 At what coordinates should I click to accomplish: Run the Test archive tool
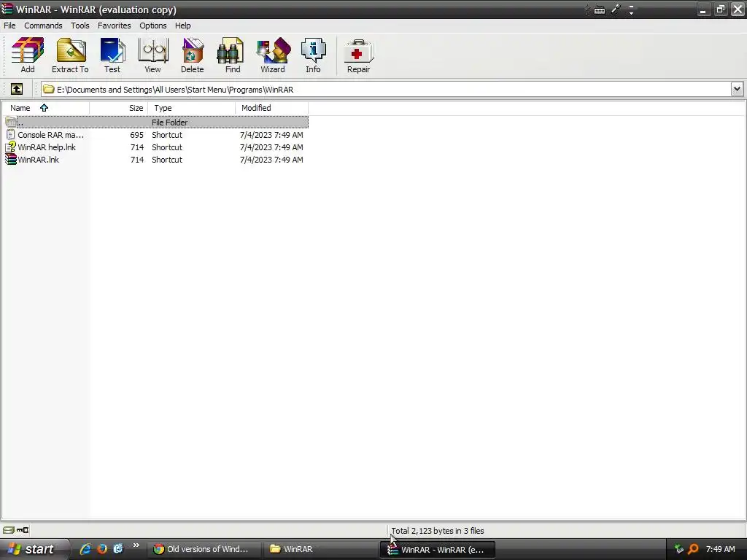pos(112,55)
